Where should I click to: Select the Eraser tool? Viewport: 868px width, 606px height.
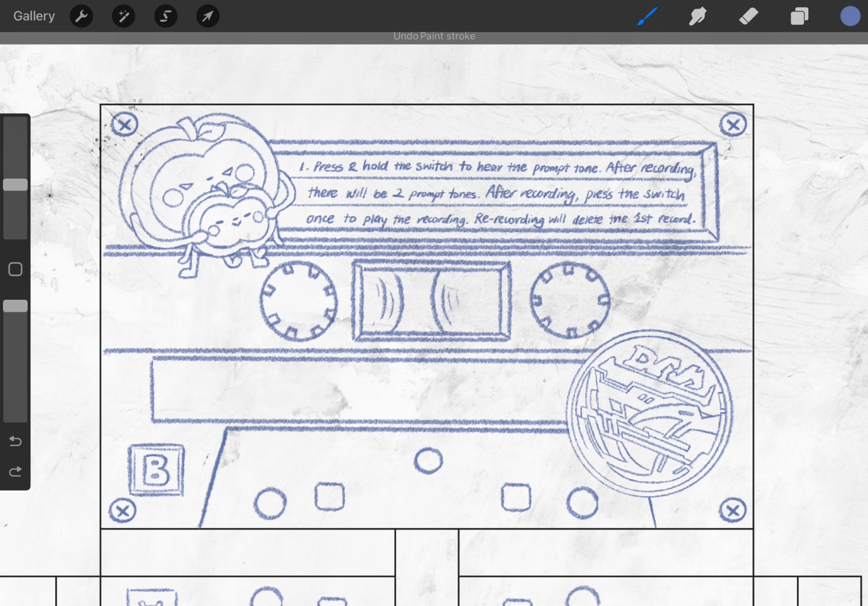tap(748, 16)
